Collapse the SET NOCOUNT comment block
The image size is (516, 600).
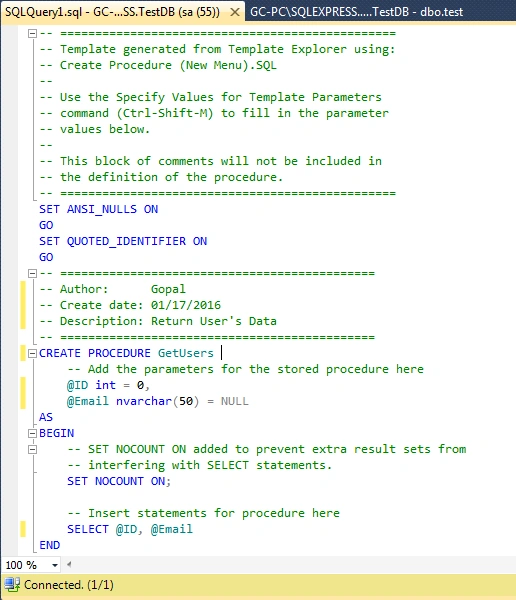tap(33, 449)
